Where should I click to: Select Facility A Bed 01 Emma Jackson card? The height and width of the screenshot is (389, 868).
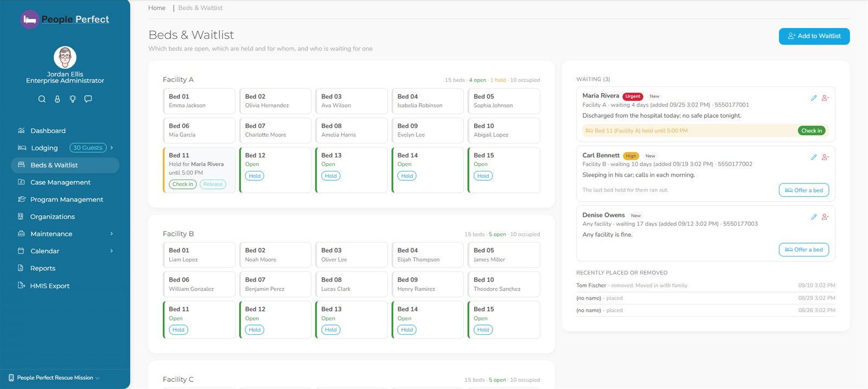(x=199, y=101)
